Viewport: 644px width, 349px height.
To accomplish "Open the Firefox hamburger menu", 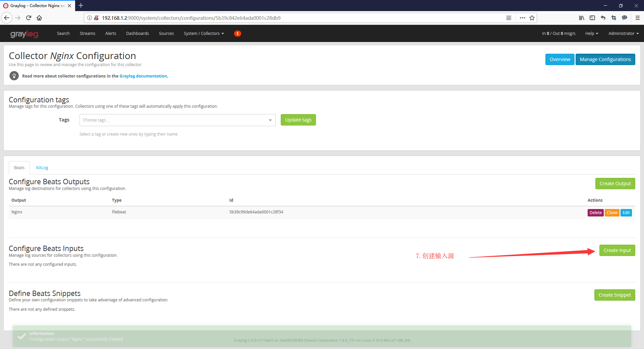I will tap(638, 18).
